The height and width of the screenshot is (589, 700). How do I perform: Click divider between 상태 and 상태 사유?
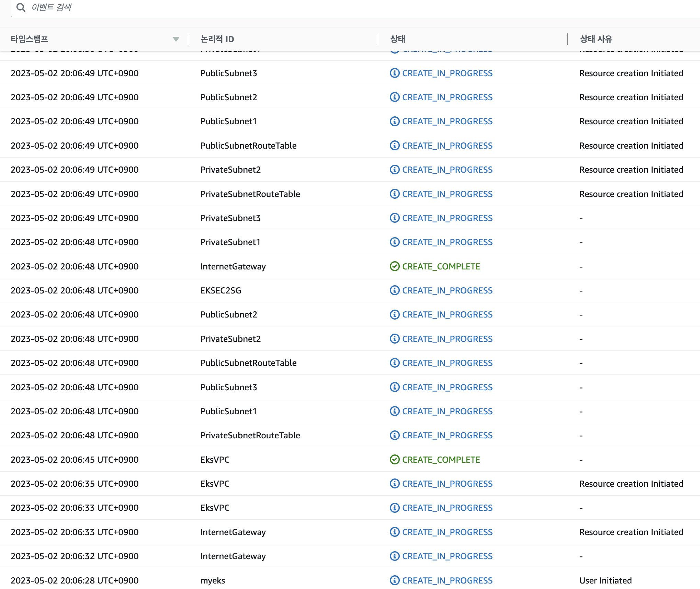567,39
